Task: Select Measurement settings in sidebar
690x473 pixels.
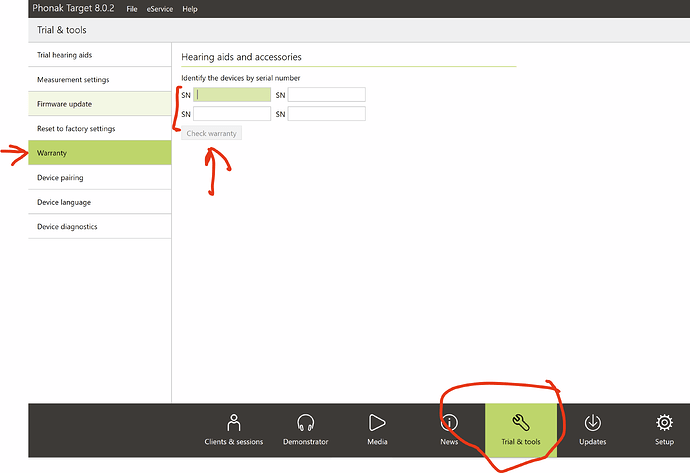Action: tap(100, 80)
